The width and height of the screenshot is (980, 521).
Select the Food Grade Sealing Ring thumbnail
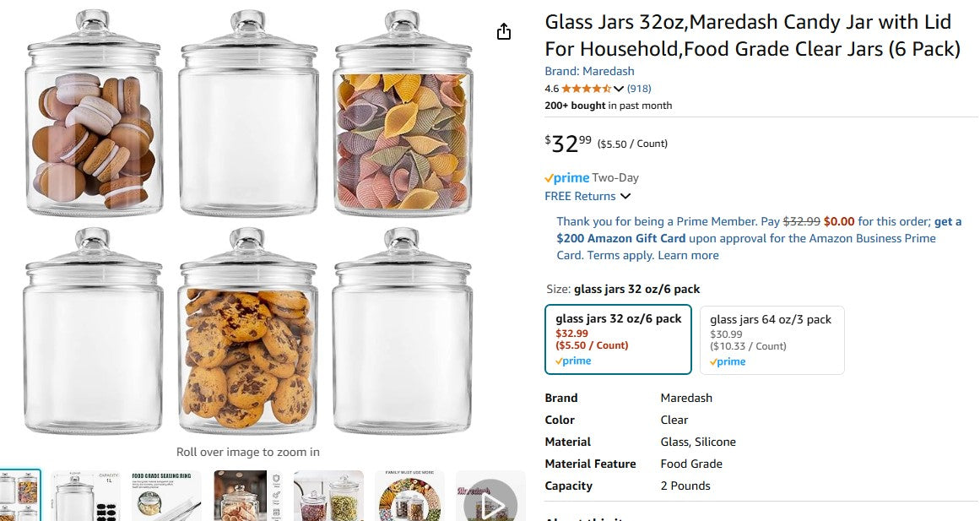click(165, 497)
